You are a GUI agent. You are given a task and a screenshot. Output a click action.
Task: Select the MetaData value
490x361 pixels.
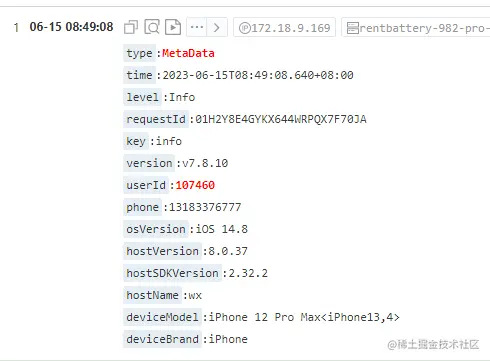point(188,53)
